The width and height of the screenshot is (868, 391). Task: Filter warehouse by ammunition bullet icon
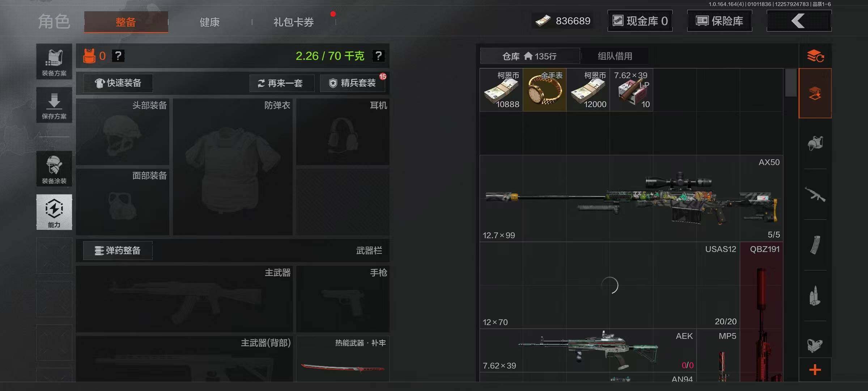point(815,296)
